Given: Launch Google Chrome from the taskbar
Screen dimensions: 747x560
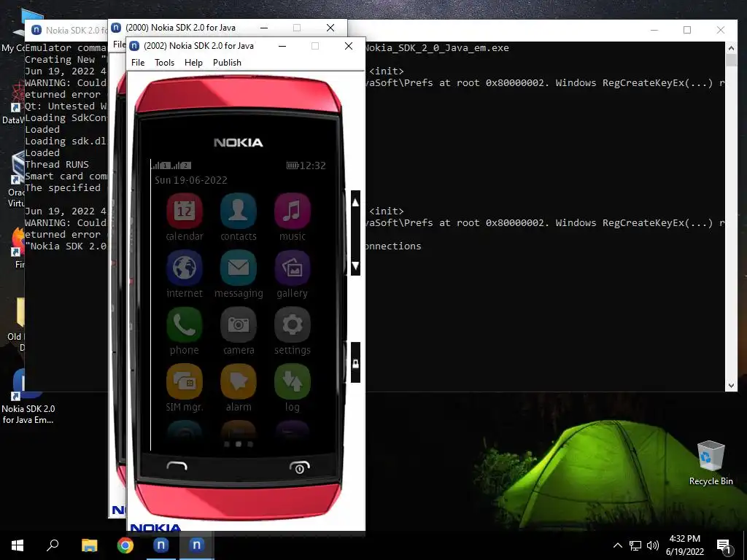Looking at the screenshot, I should pyautogui.click(x=125, y=545).
